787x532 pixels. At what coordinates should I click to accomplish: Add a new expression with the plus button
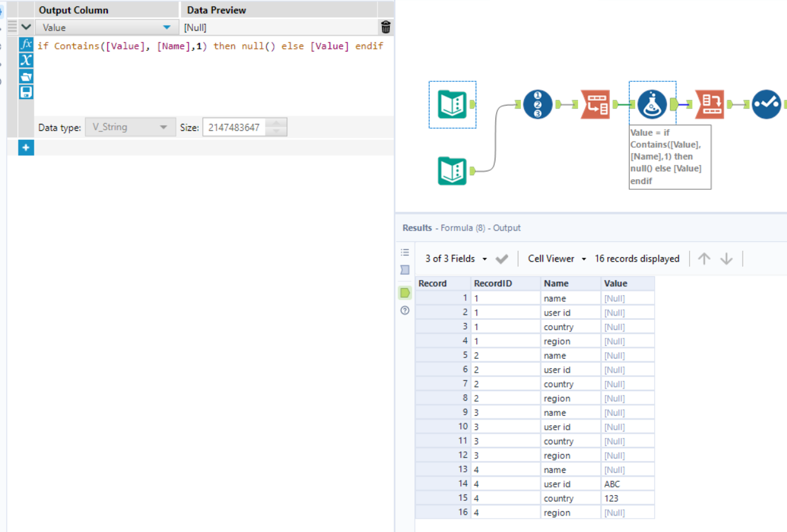26,147
